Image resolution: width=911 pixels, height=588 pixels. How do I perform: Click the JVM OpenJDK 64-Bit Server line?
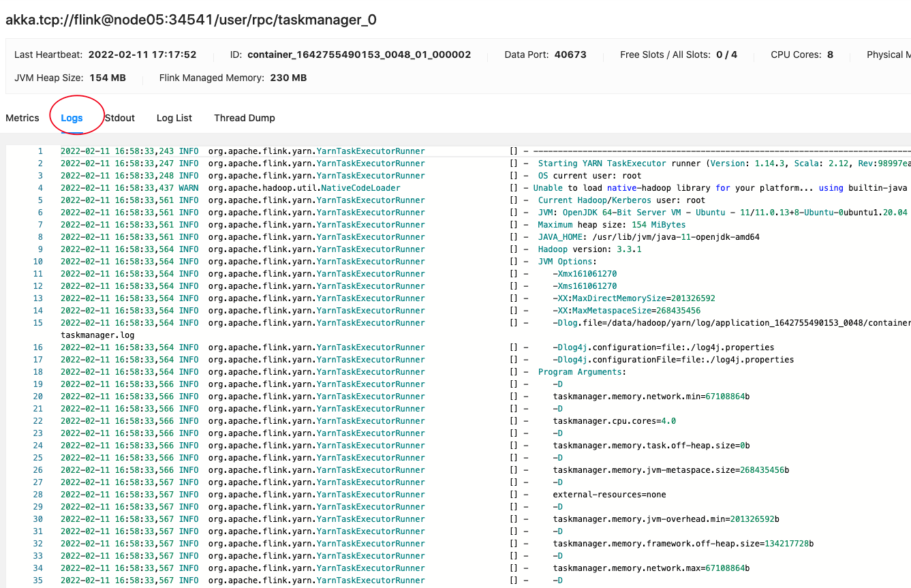(723, 213)
